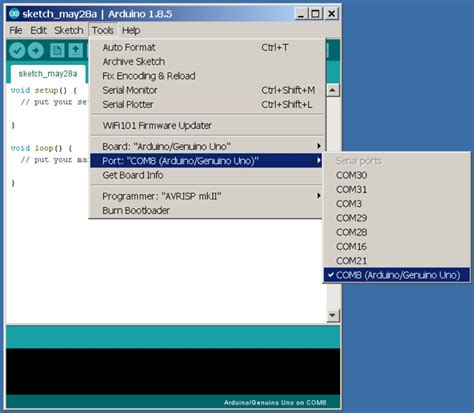The width and height of the screenshot is (474, 413).
Task: Choose Burn Bootloader
Action: coord(207,211)
